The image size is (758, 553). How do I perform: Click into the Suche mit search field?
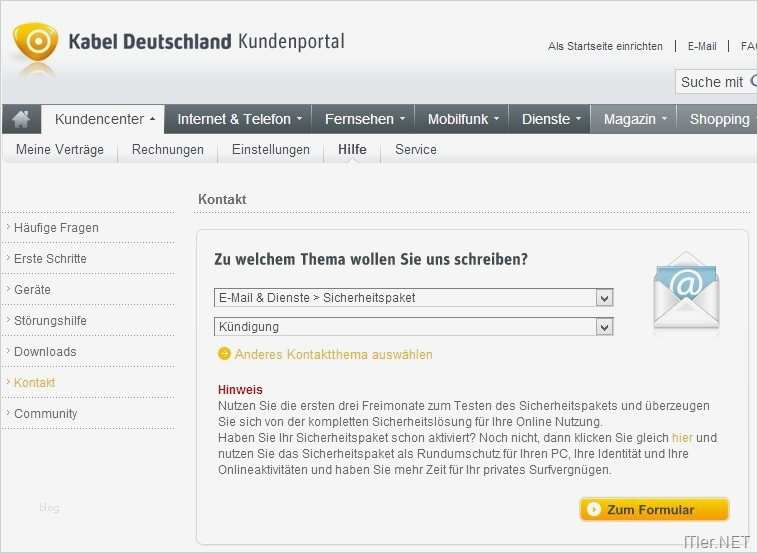click(x=717, y=82)
